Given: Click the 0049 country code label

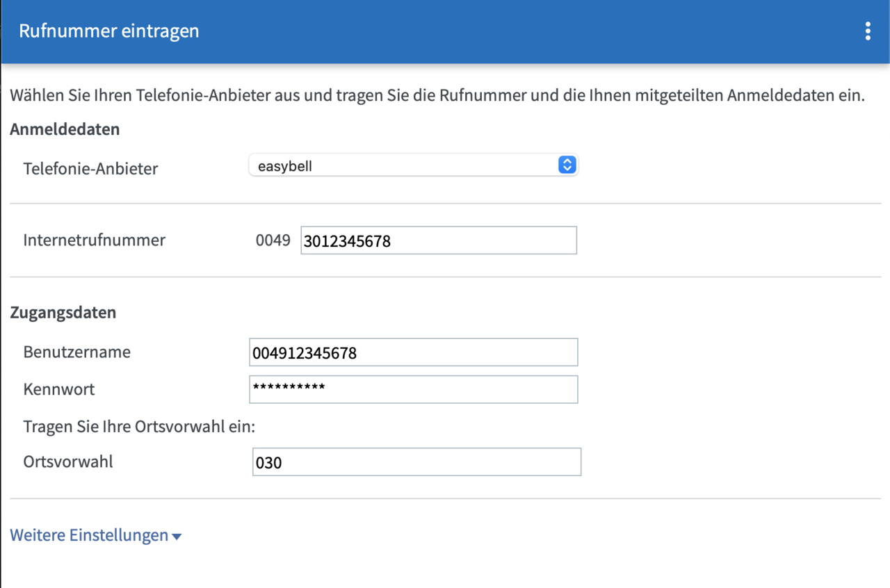Looking at the screenshot, I should tap(273, 240).
